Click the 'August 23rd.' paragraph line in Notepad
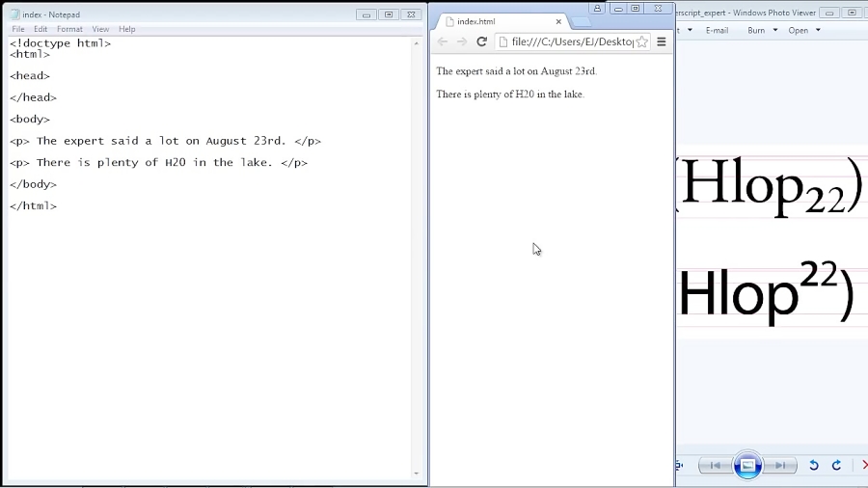The image size is (868, 488). coord(166,141)
